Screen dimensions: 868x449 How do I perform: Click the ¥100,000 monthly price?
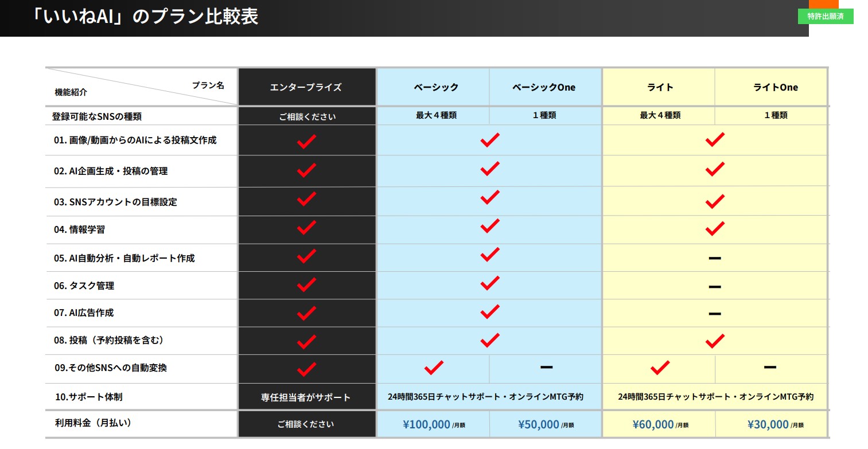click(x=426, y=425)
